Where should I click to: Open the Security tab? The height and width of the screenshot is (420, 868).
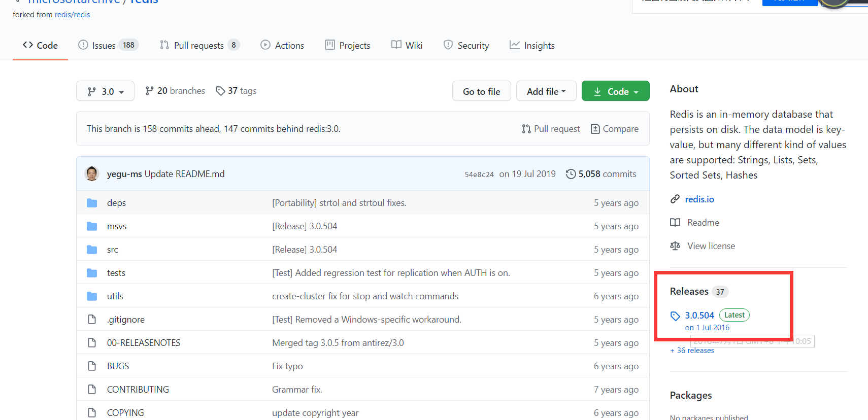466,45
